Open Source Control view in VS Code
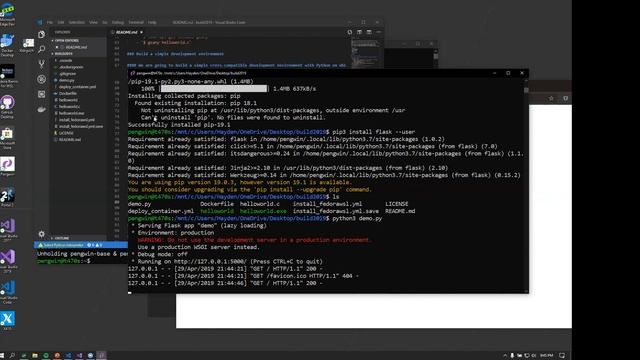Viewport: 640px width, 360px height. pyautogui.click(x=42, y=64)
